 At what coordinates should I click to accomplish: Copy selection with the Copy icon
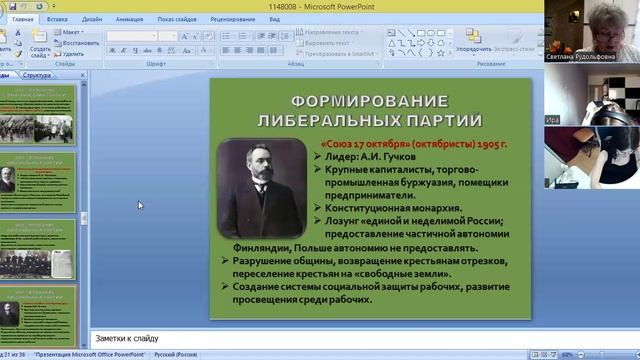coord(18,43)
